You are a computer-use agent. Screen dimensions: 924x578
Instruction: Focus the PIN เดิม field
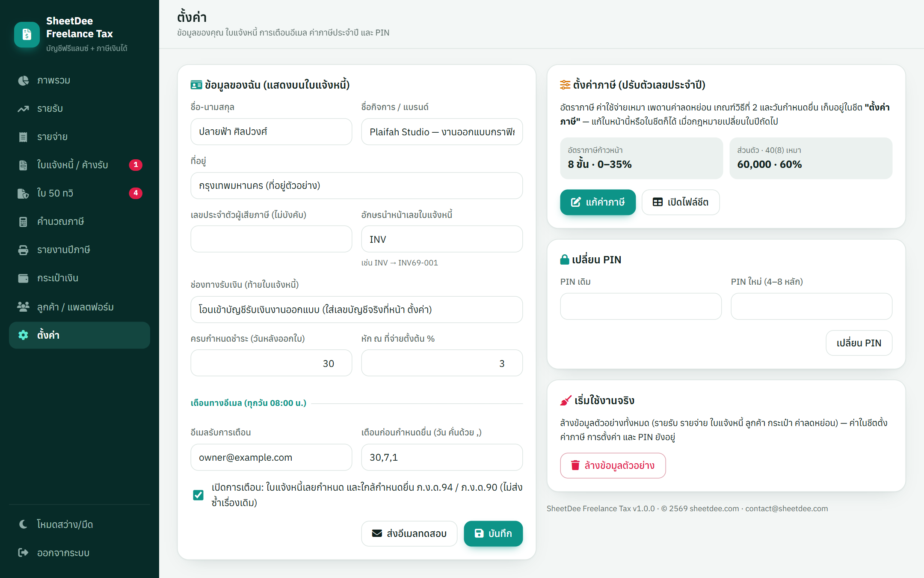(x=641, y=307)
